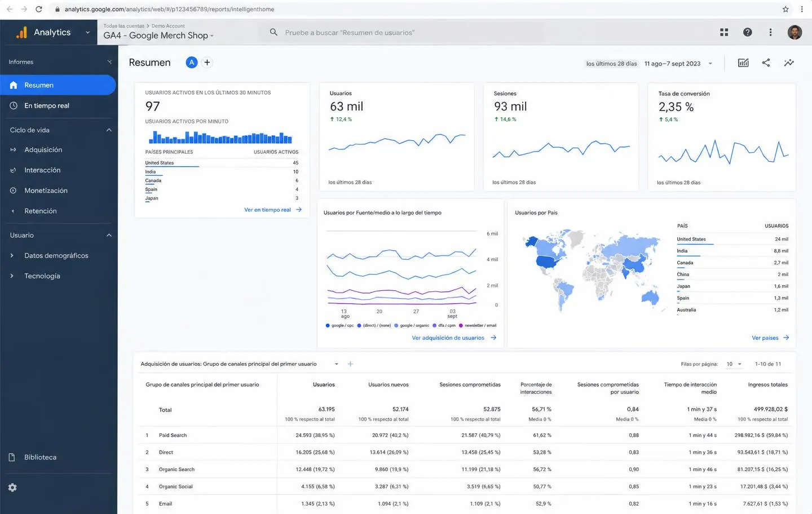
Task: Click the user profile avatar
Action: coord(795,32)
